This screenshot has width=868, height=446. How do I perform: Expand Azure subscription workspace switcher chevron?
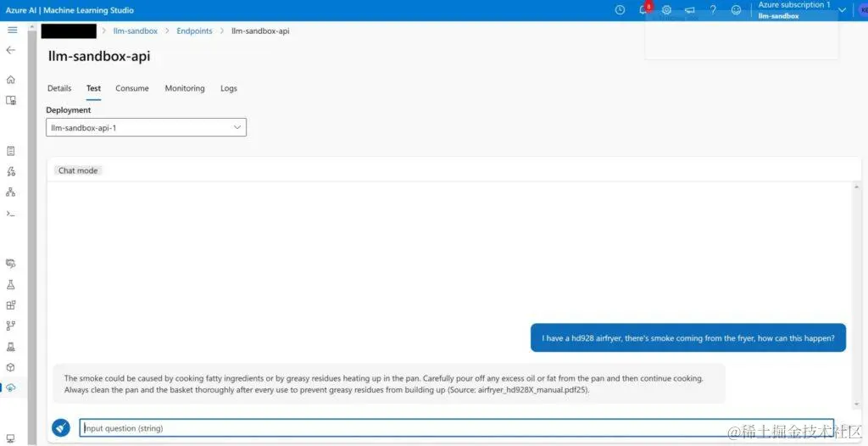pos(843,10)
